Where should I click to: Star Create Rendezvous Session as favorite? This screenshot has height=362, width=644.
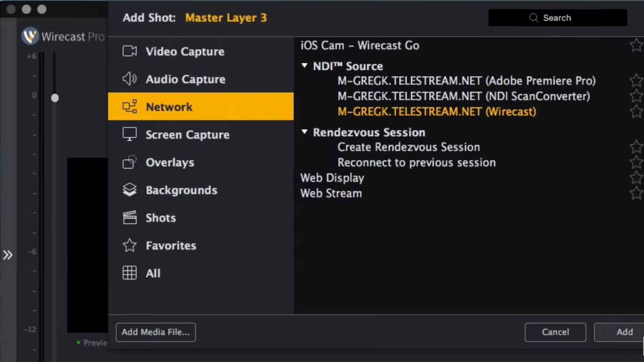coord(636,147)
